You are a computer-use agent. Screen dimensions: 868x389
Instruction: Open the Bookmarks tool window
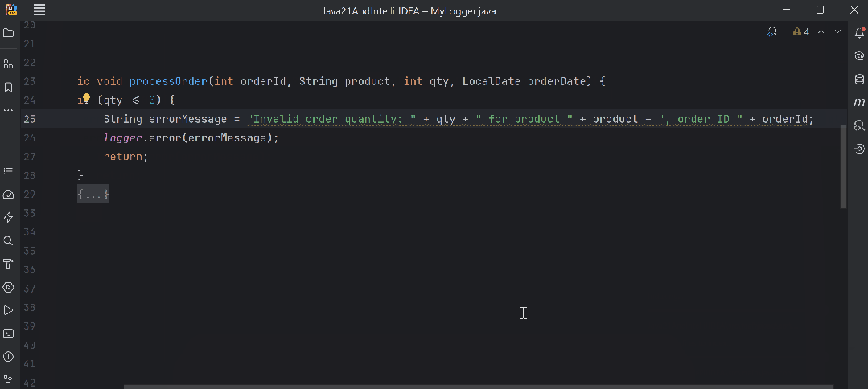[8, 88]
